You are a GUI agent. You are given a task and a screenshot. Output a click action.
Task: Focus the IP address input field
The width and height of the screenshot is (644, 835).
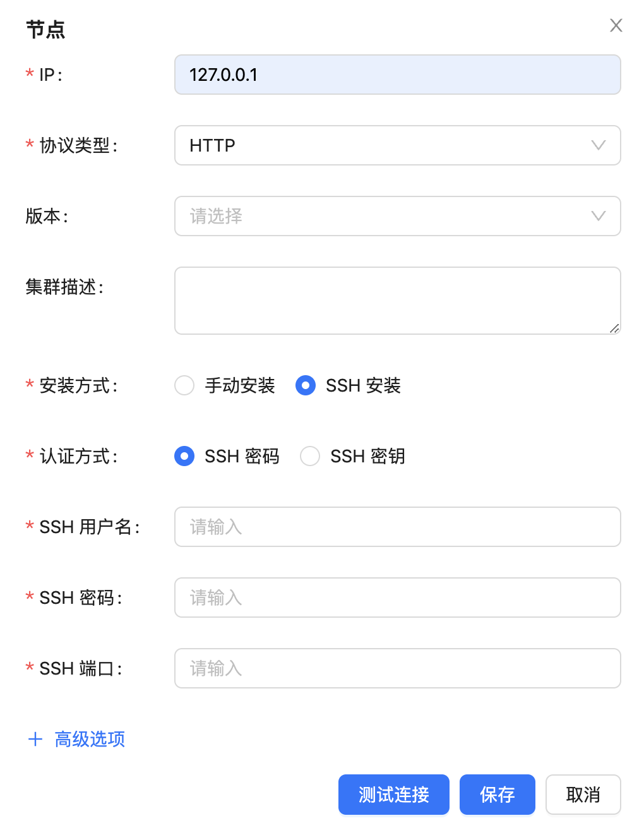point(397,75)
